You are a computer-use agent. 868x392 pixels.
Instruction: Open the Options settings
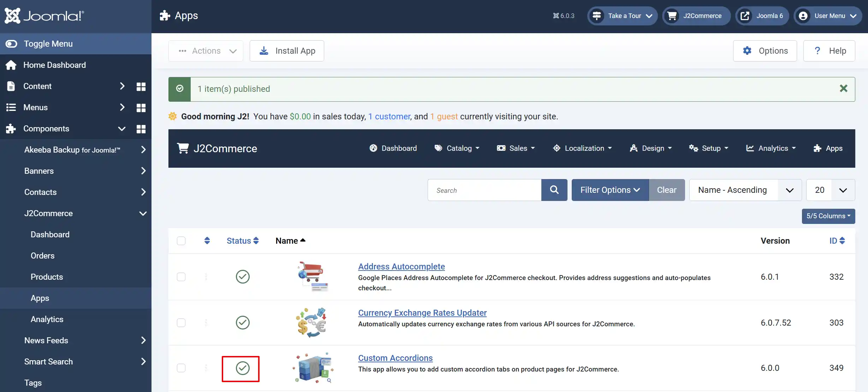[x=765, y=51]
